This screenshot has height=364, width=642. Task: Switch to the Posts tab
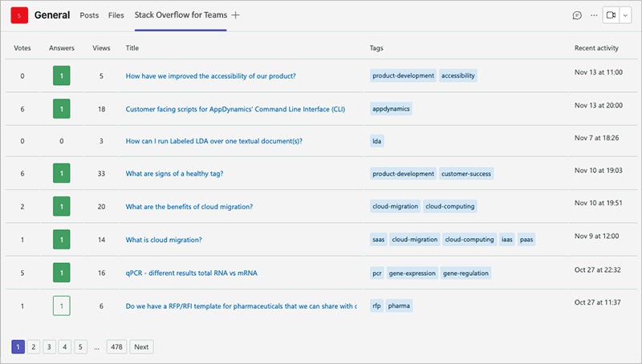pyautogui.click(x=89, y=15)
